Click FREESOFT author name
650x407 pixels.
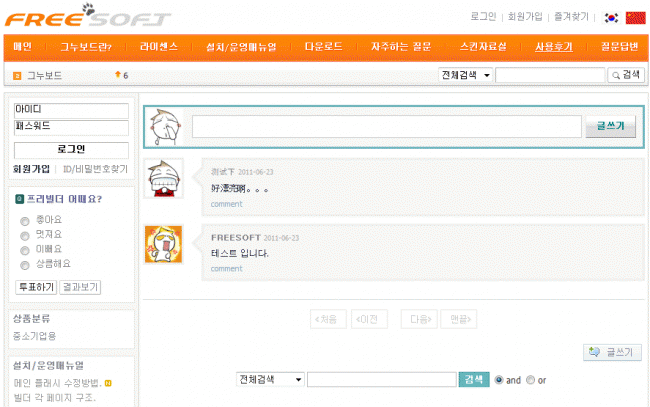[x=235, y=237]
